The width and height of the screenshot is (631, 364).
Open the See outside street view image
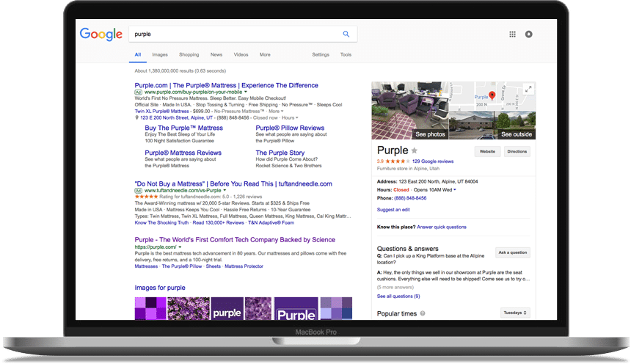492,125
